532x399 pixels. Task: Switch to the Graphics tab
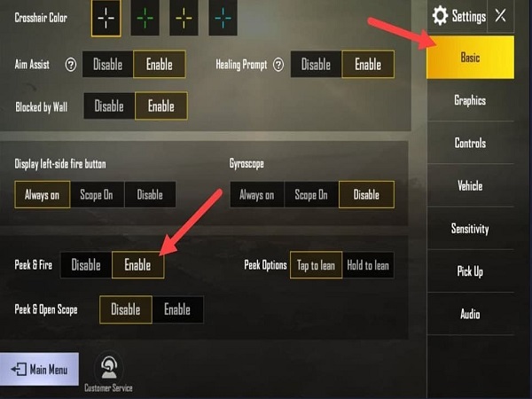[470, 100]
